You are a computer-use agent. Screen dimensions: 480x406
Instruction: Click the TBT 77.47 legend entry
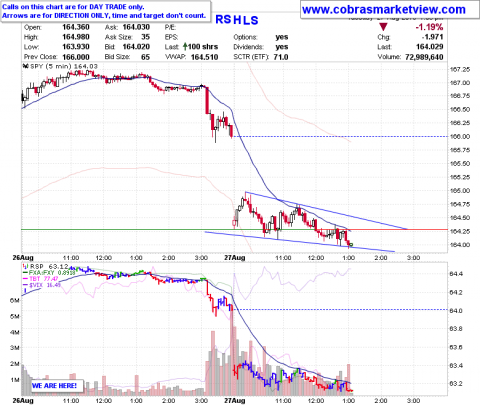point(44,279)
